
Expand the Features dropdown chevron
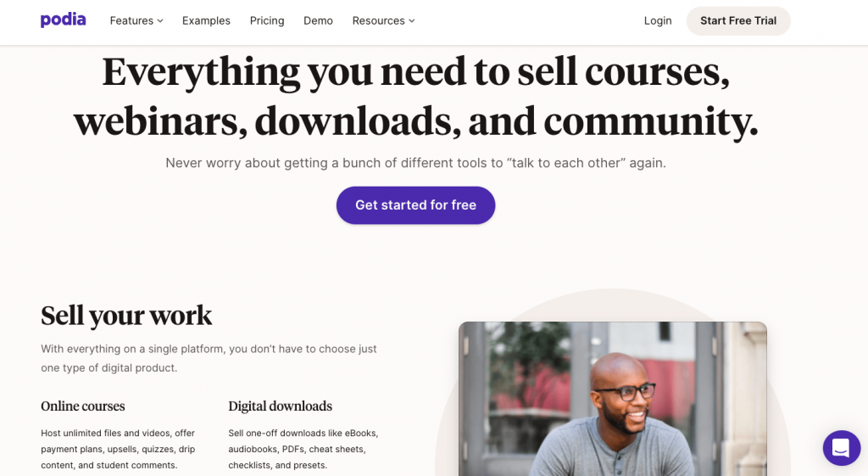[x=160, y=21]
